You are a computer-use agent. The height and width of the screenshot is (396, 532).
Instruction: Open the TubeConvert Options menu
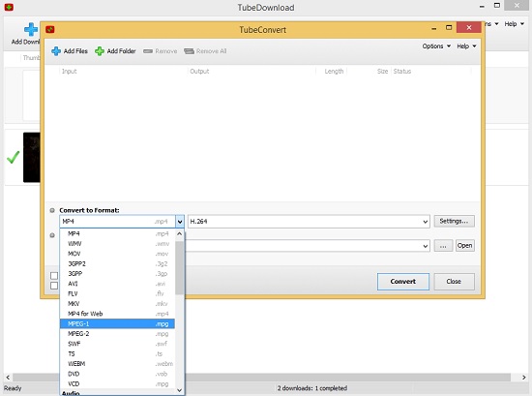point(436,46)
